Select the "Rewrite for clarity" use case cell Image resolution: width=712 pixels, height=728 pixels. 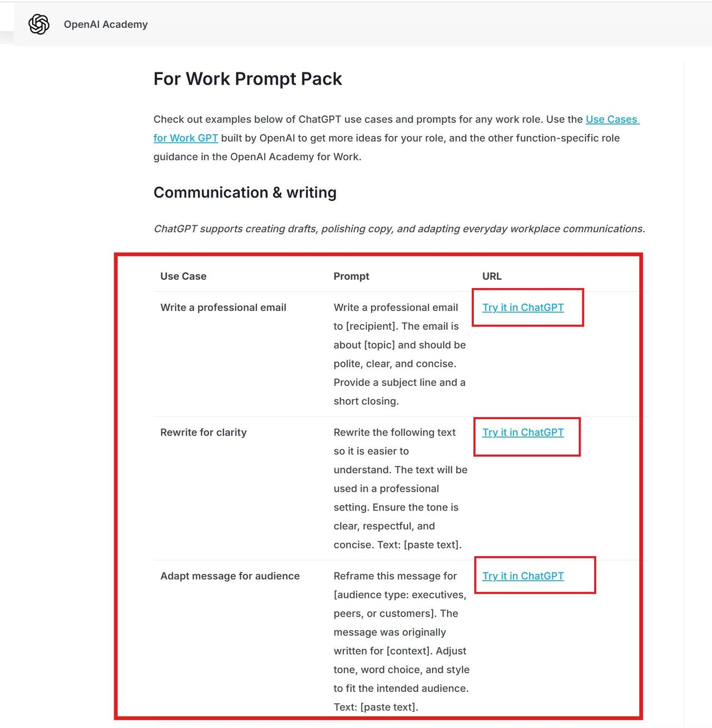point(203,433)
